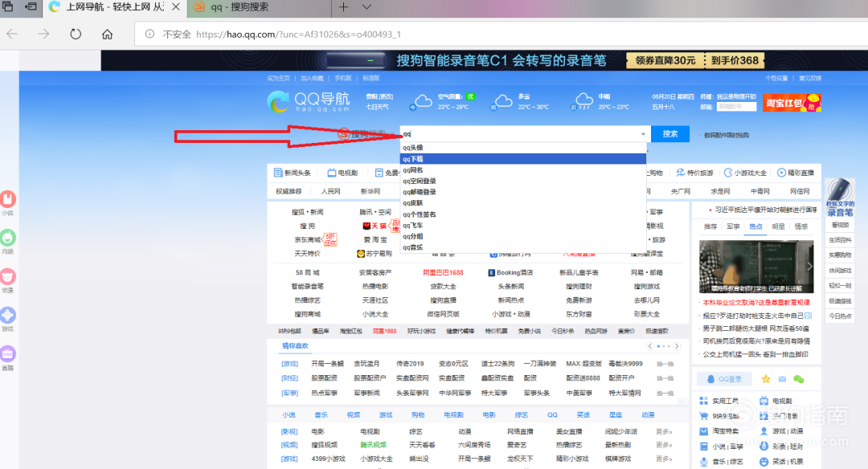Open the QQ导航 logo
The image size is (868, 469).
coord(309,101)
